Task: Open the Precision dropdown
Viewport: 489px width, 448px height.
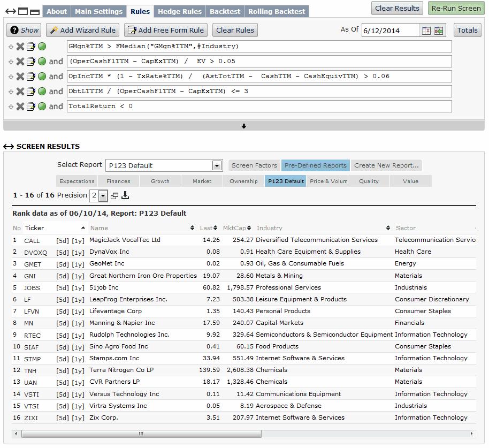Action: click(x=103, y=196)
